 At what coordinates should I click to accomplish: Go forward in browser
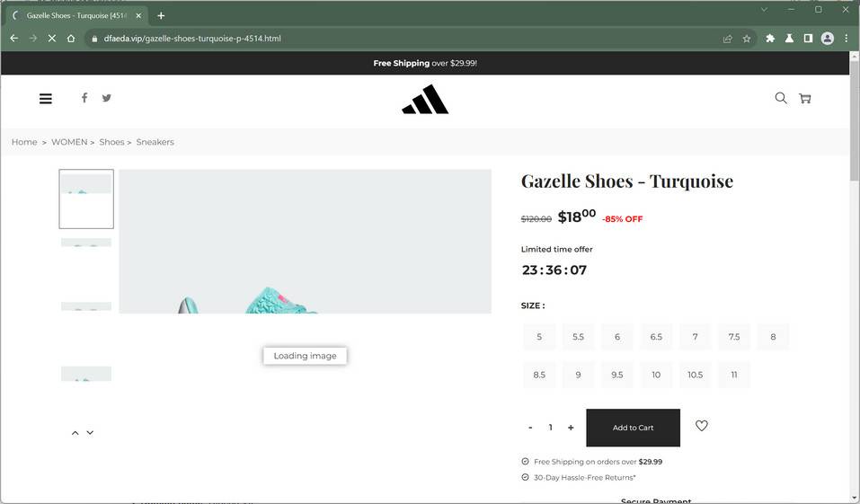33,39
